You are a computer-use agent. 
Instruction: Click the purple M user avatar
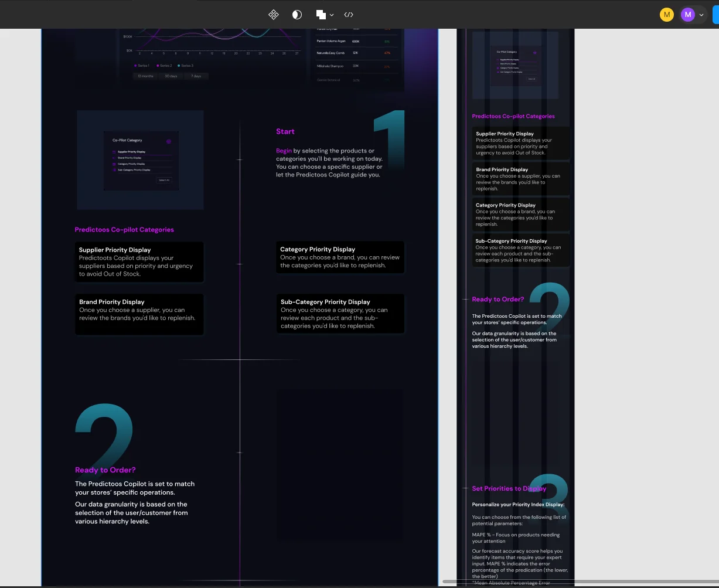[x=688, y=15]
